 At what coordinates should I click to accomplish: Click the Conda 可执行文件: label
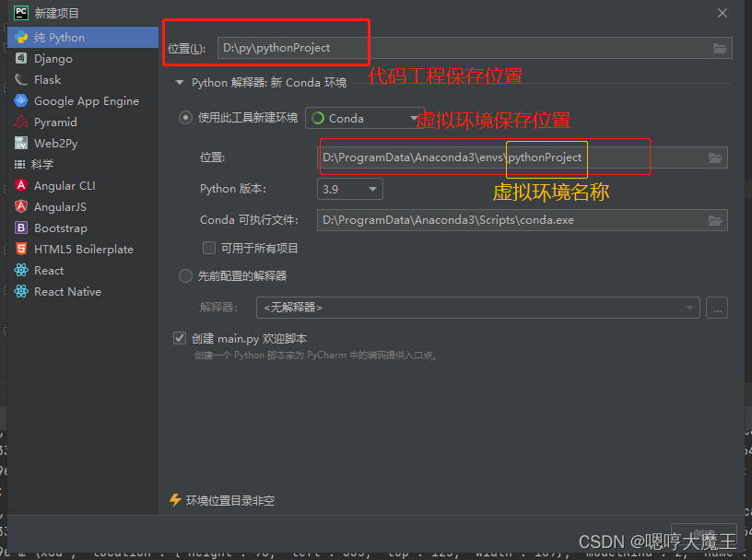click(249, 219)
